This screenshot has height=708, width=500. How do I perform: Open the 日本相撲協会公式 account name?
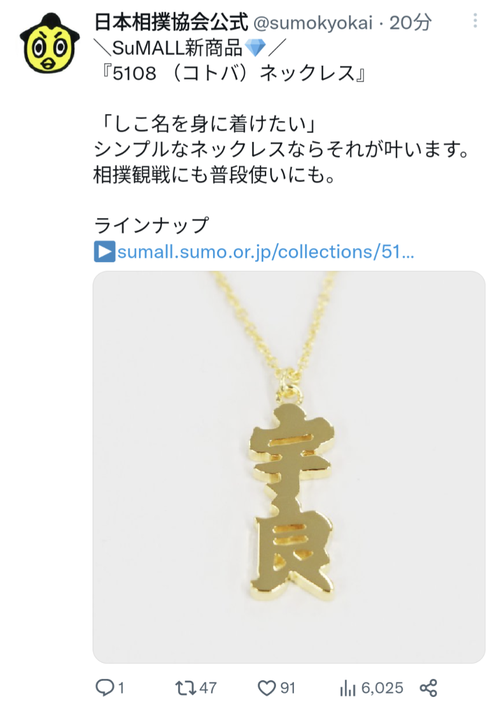171,22
